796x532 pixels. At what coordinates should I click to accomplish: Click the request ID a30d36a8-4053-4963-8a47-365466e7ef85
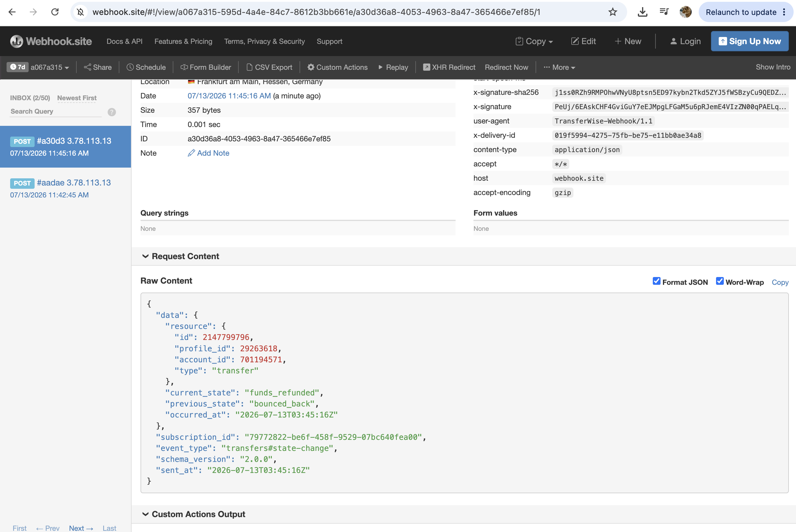pos(259,139)
